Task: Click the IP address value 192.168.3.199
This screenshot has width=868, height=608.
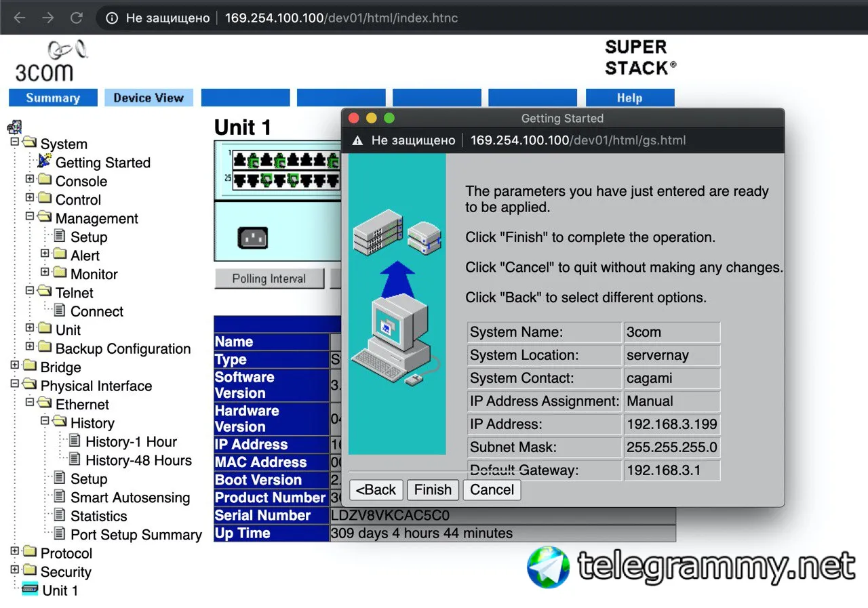Action: click(x=672, y=425)
